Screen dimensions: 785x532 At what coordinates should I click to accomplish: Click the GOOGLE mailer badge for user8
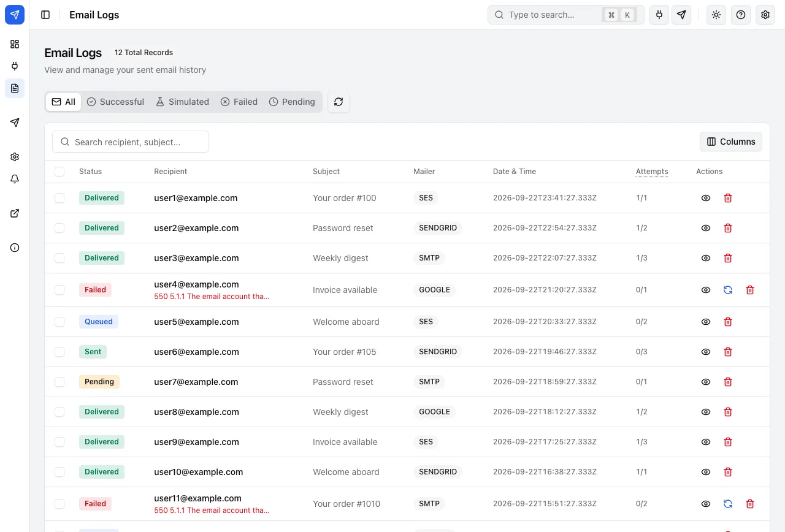tap(434, 412)
